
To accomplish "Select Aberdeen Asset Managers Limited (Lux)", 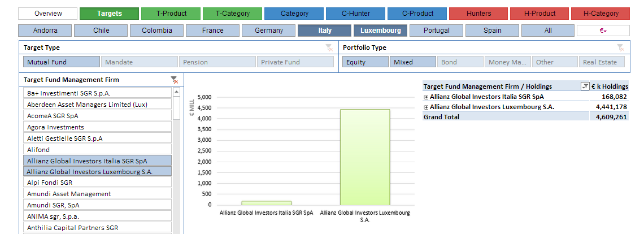I will coord(97,105).
